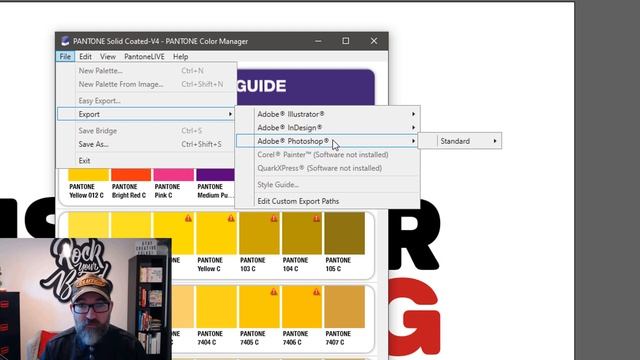Select Adobe Photoshop export option
The height and width of the screenshot is (360, 640).
coord(327,141)
